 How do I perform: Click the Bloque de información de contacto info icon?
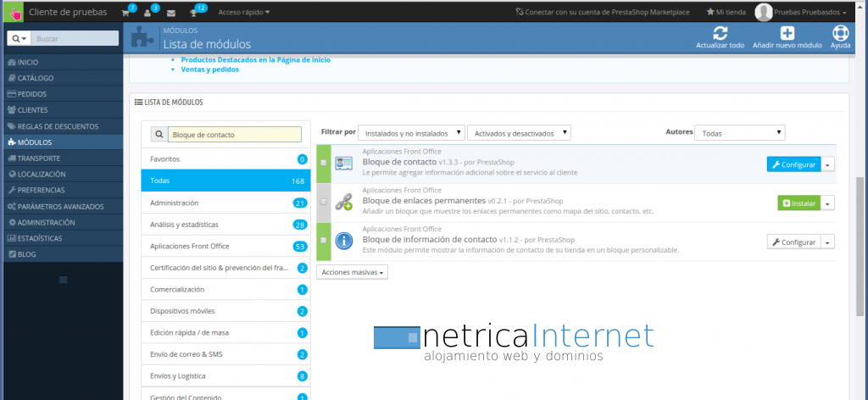click(x=344, y=241)
